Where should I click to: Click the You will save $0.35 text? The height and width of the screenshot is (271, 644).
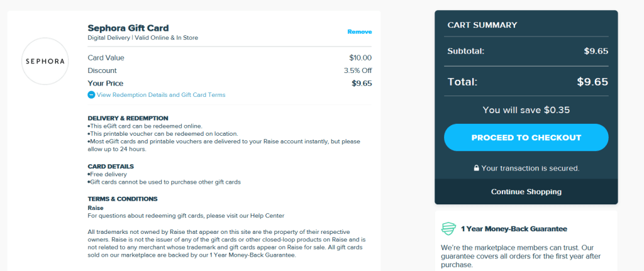pyautogui.click(x=526, y=109)
